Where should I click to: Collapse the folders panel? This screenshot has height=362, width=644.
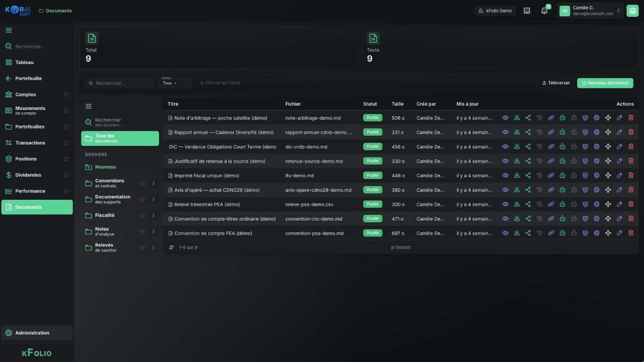(88, 106)
